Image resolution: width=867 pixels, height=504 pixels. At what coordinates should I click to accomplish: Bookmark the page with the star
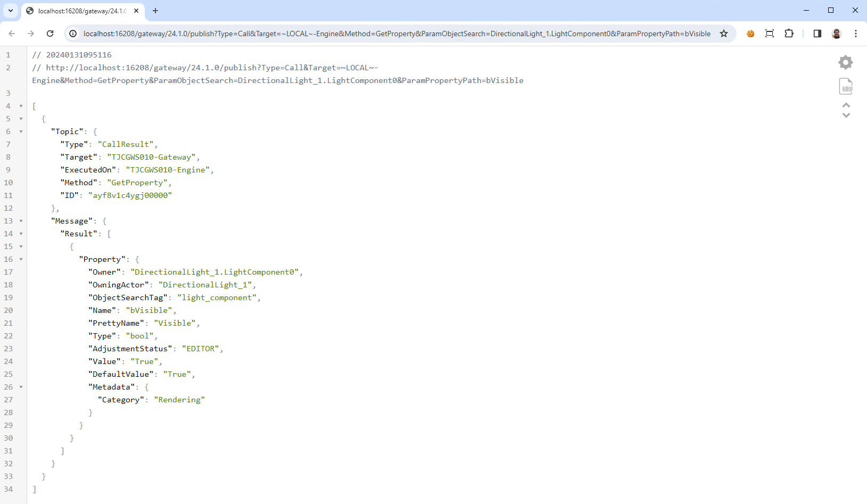coord(723,33)
